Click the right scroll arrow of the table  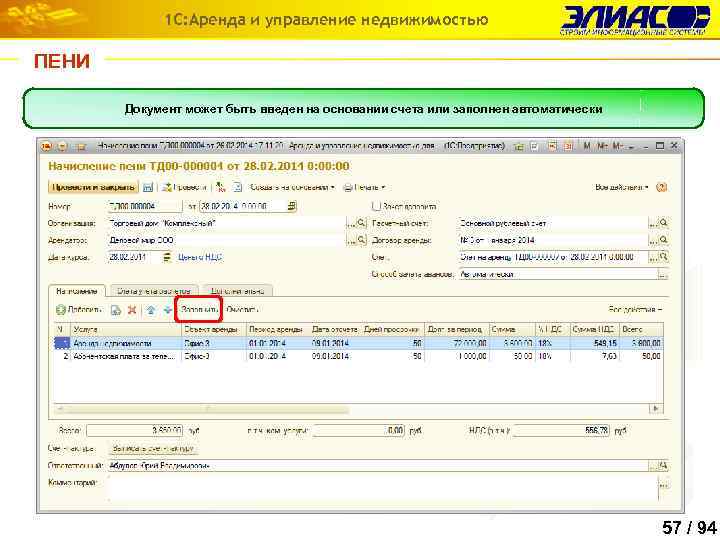coord(657,408)
